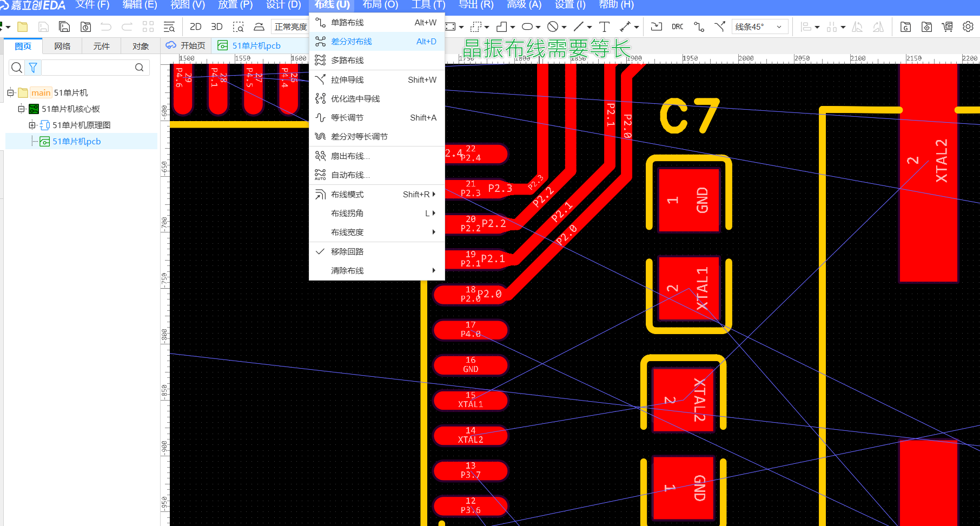Switch to the 元件 panel tab
The image size is (980, 526).
(101, 46)
